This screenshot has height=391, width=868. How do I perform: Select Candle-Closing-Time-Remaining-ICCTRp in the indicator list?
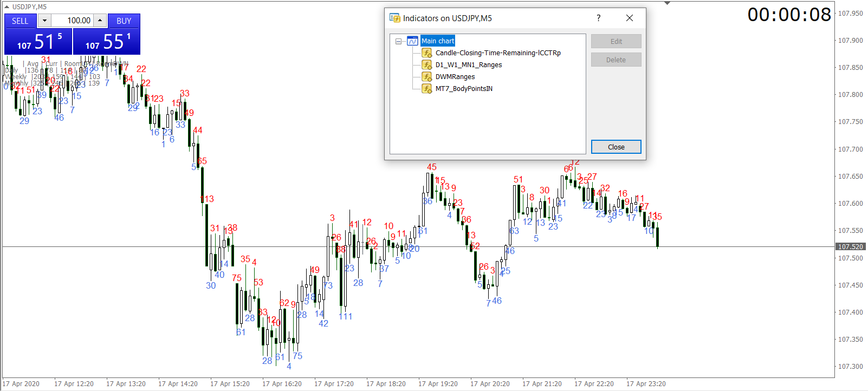pyautogui.click(x=498, y=53)
